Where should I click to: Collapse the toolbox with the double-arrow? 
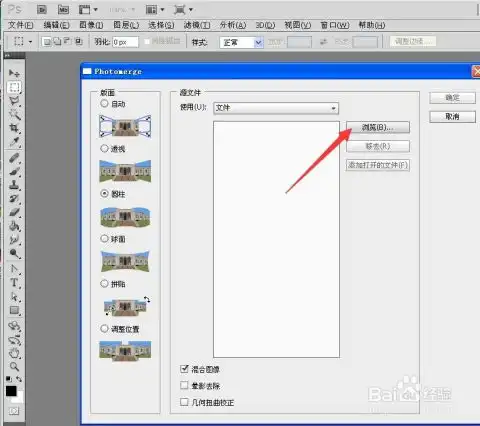[x=8, y=55]
